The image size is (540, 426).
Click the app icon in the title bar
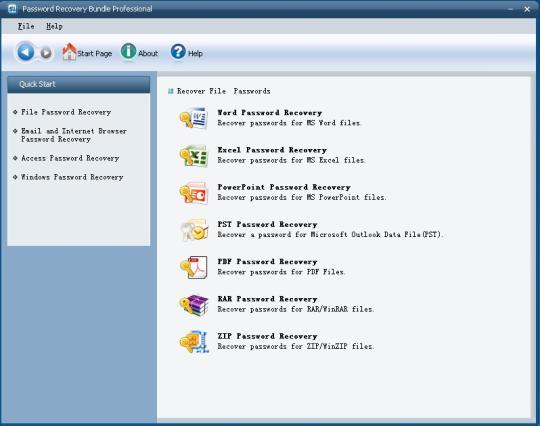(x=12, y=9)
